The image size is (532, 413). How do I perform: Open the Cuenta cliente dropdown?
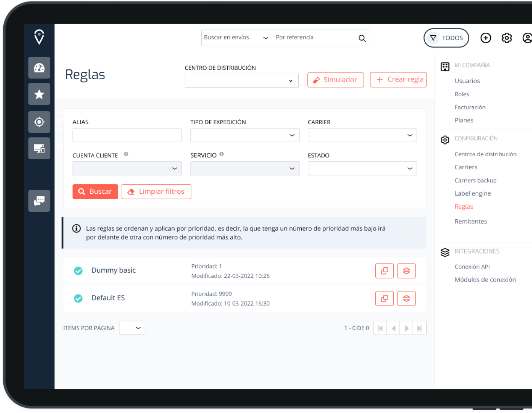click(x=127, y=169)
